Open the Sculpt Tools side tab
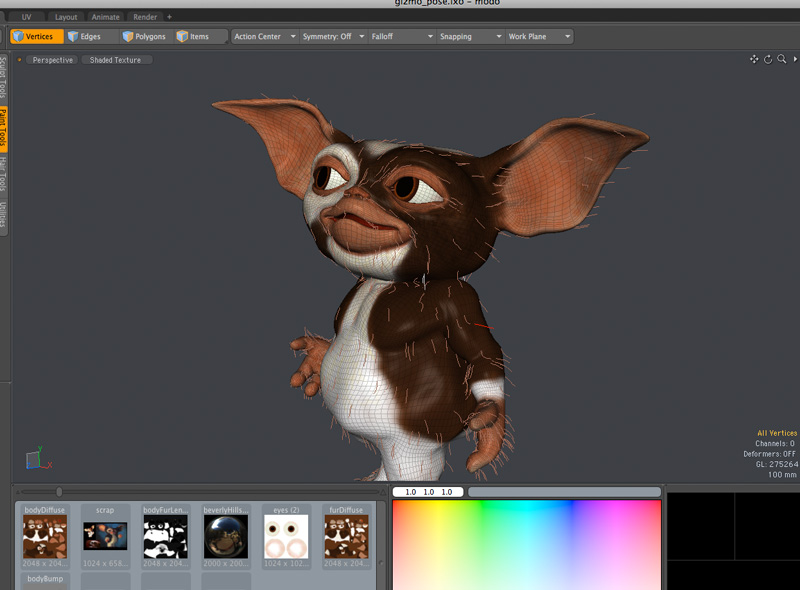800x590 pixels. click(3, 78)
